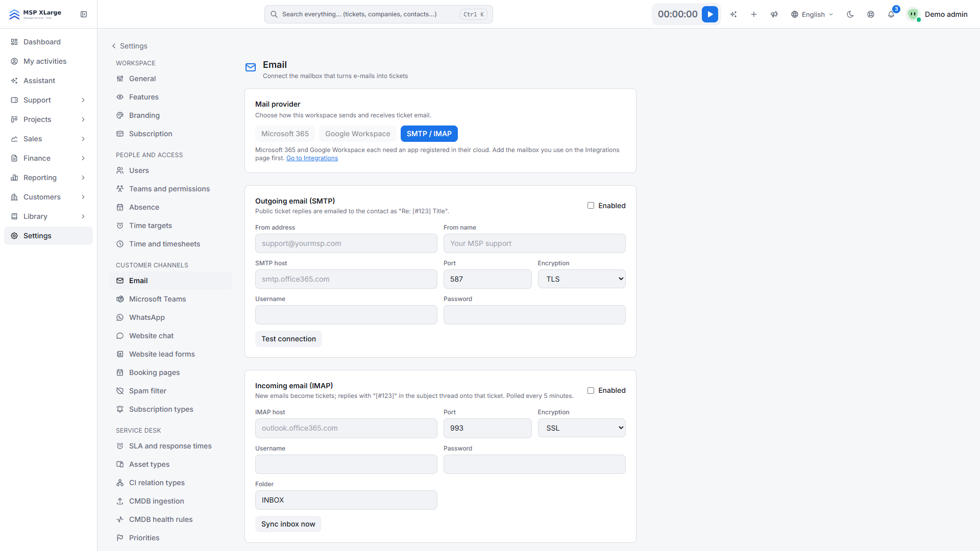
Task: Open Subscription types icon
Action: 120,409
